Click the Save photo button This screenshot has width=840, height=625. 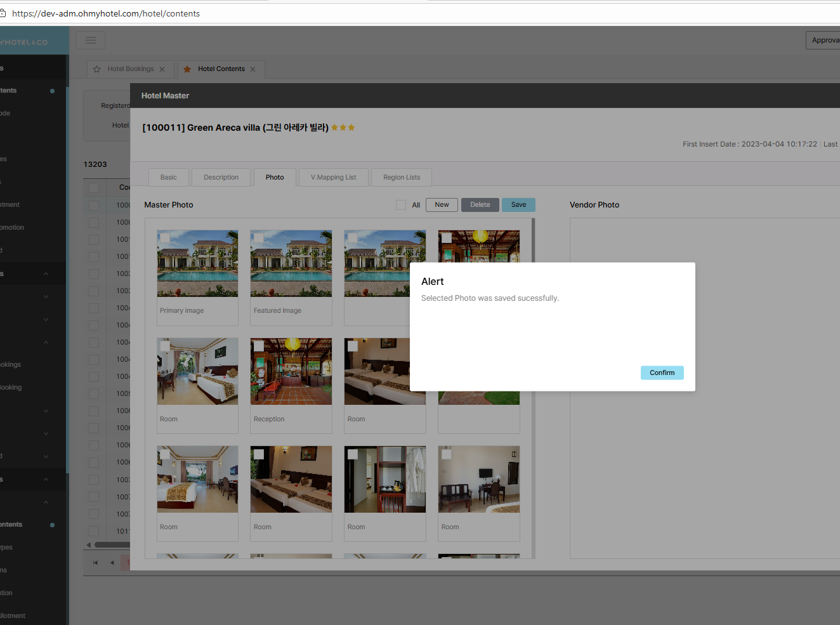pos(519,205)
